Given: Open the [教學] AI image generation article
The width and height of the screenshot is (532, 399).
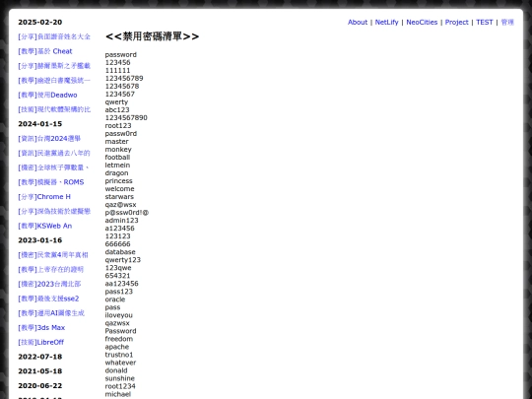Looking at the screenshot, I should [x=51, y=313].
